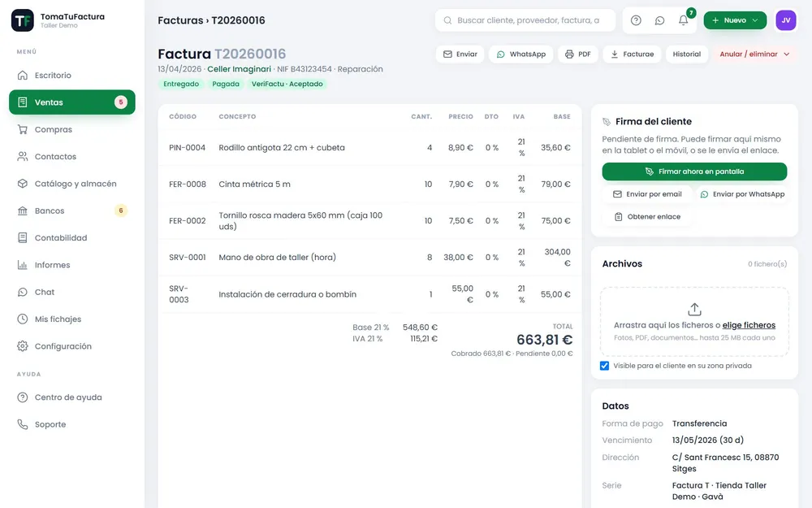Send the invoice with Enviar button

[460, 54]
